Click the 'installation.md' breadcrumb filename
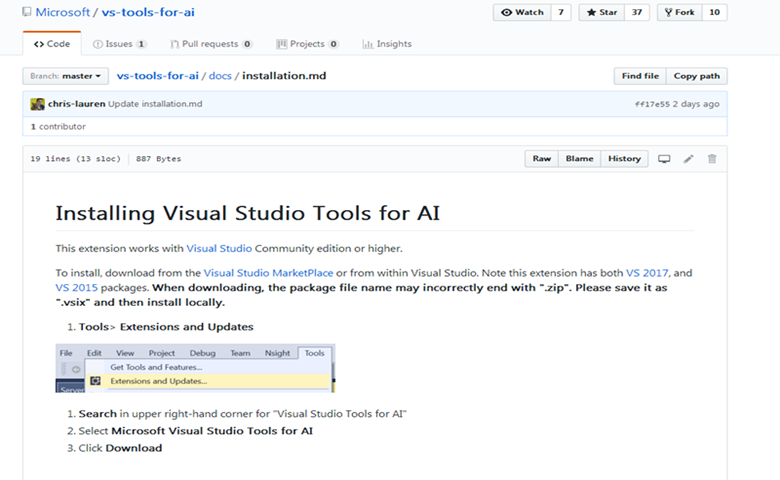The width and height of the screenshot is (780, 480). [x=284, y=76]
